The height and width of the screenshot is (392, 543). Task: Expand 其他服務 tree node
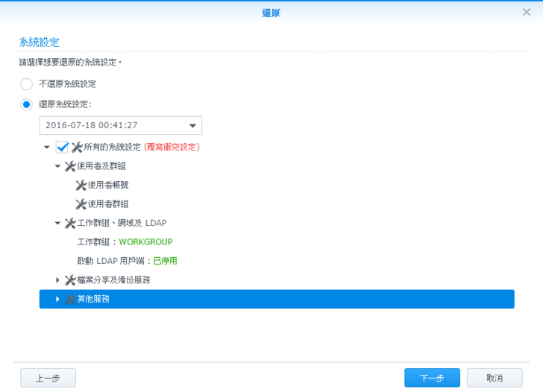58,299
